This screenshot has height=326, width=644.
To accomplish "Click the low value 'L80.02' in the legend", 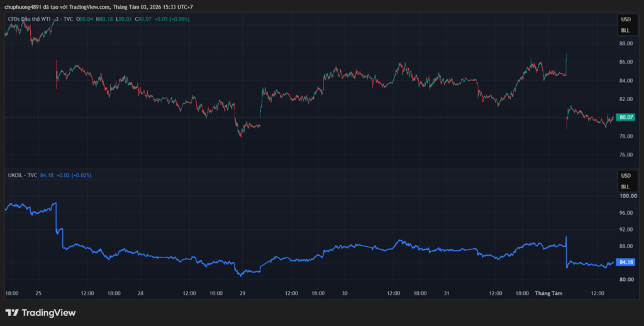I will click(124, 19).
